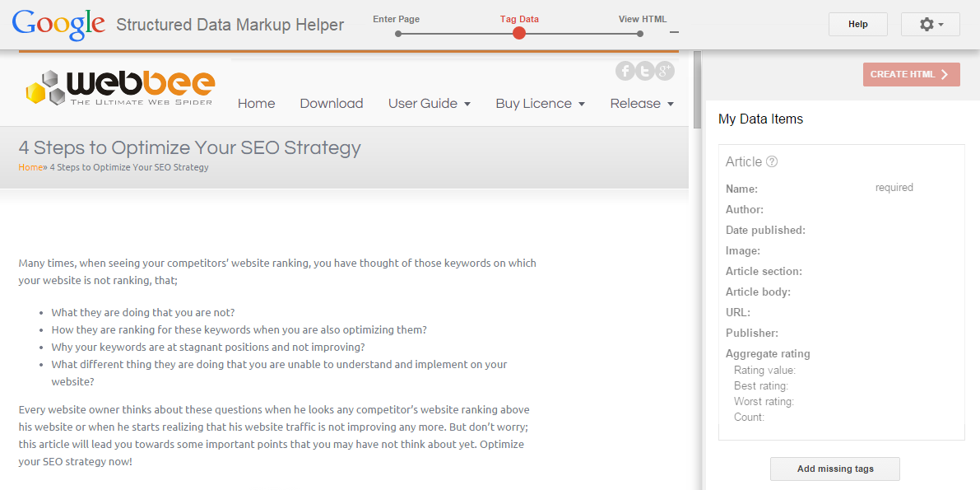Click the bullet starting 'How they are ranking'
Viewport: 980px width, 490px height.
pos(239,329)
